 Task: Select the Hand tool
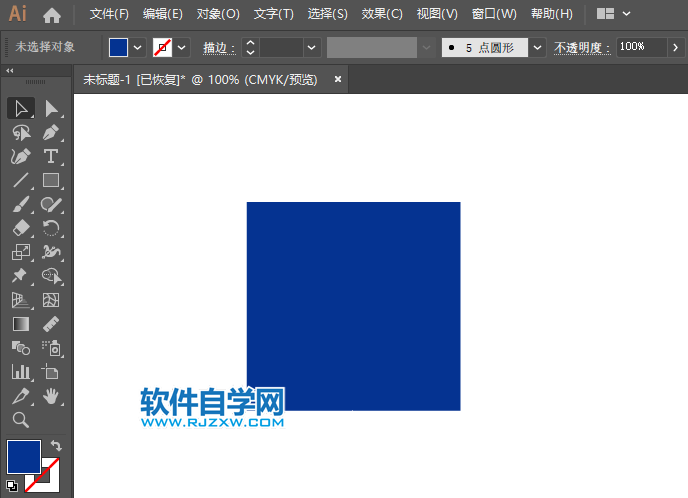[51, 396]
